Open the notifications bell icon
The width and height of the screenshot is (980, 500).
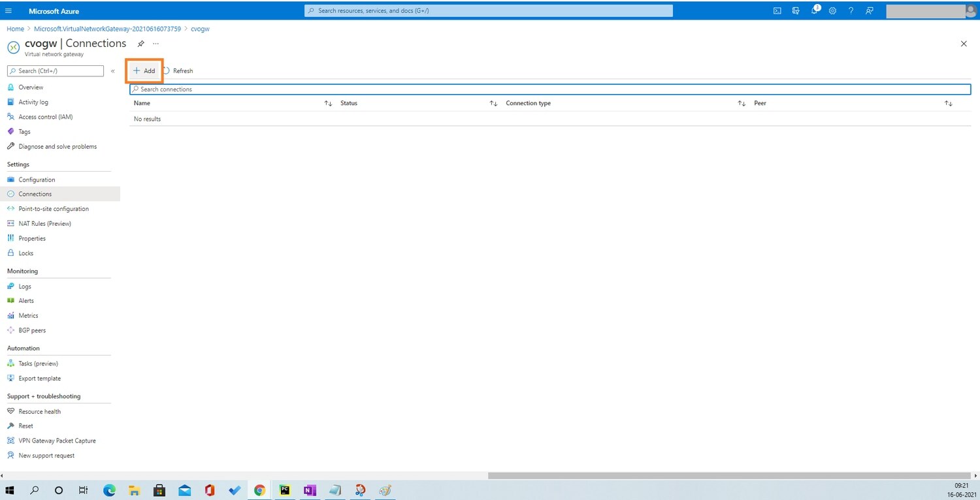pyautogui.click(x=815, y=10)
